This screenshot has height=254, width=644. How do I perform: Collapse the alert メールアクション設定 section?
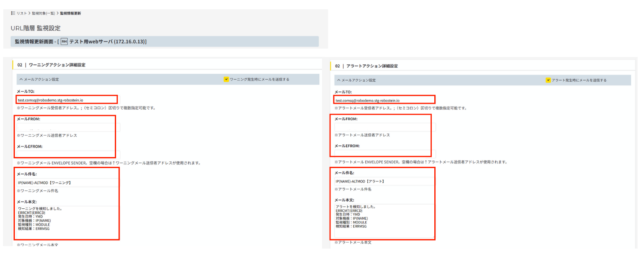click(338, 80)
